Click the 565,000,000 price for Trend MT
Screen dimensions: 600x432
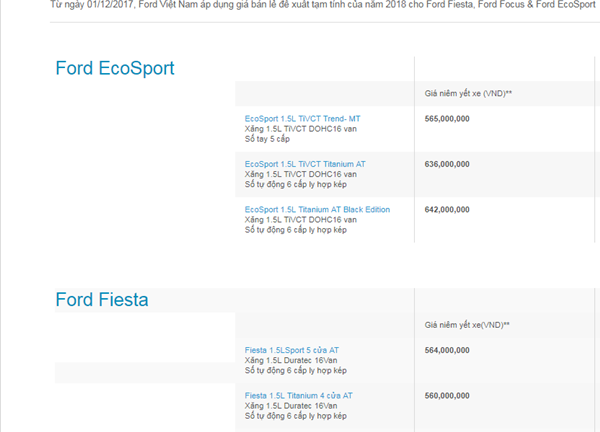[447, 118]
